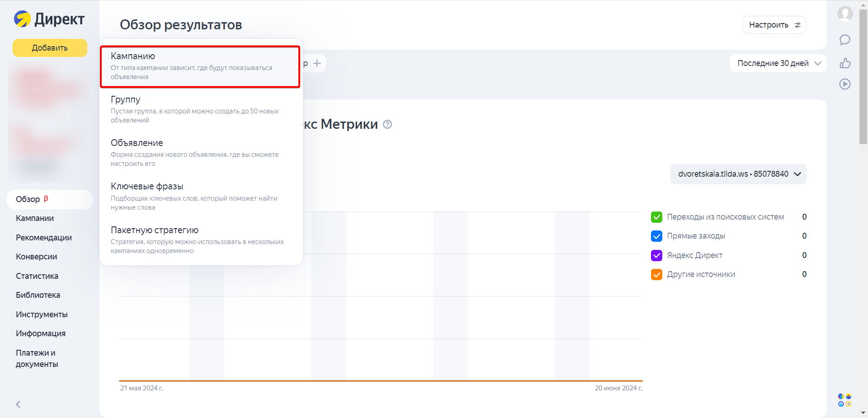868x418 pixels.
Task: Open Рекомендации in the sidebar
Action: [44, 238]
